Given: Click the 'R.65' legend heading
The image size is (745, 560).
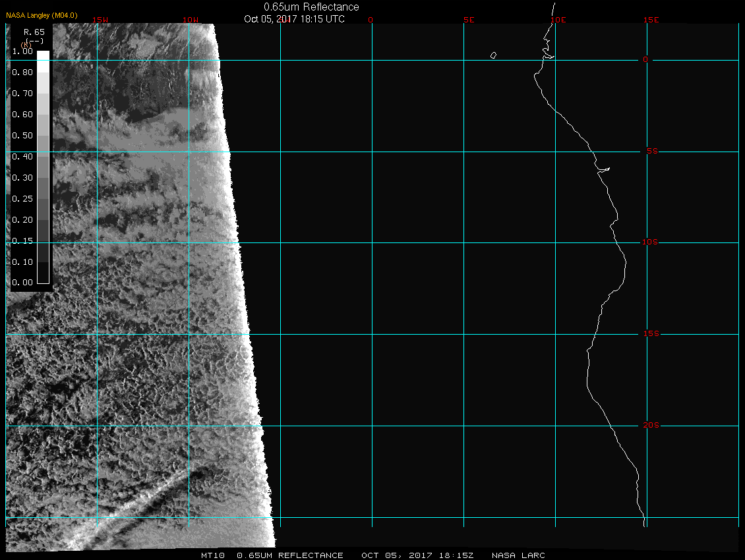Looking at the screenshot, I should (x=34, y=32).
